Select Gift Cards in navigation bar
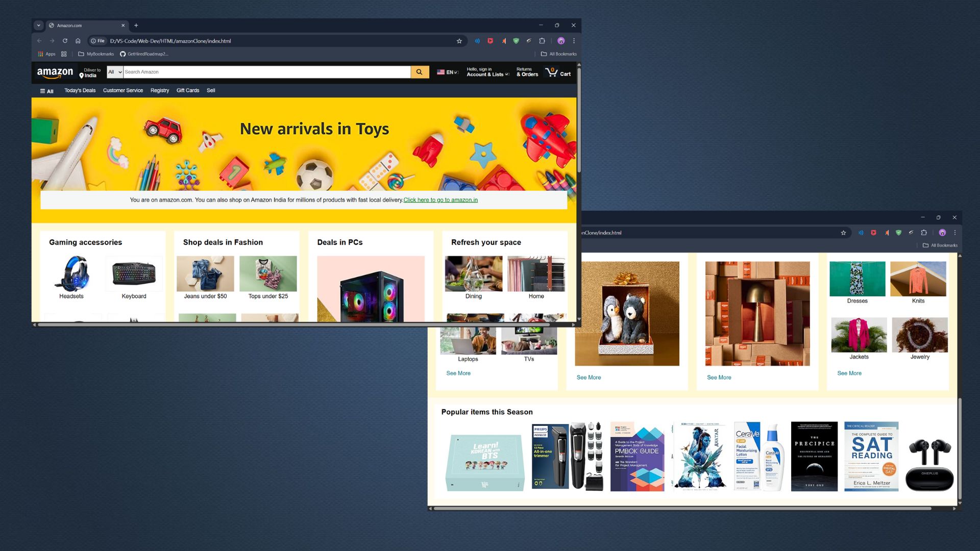 [187, 90]
